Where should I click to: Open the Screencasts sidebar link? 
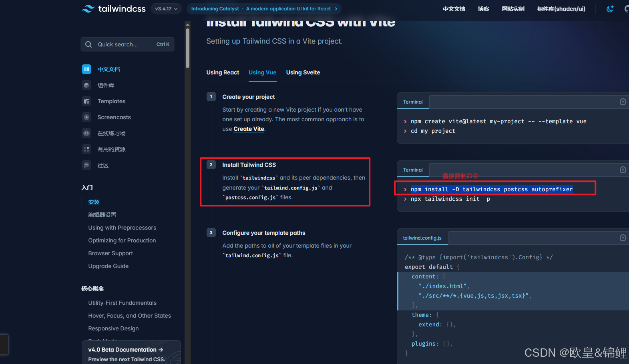(114, 117)
